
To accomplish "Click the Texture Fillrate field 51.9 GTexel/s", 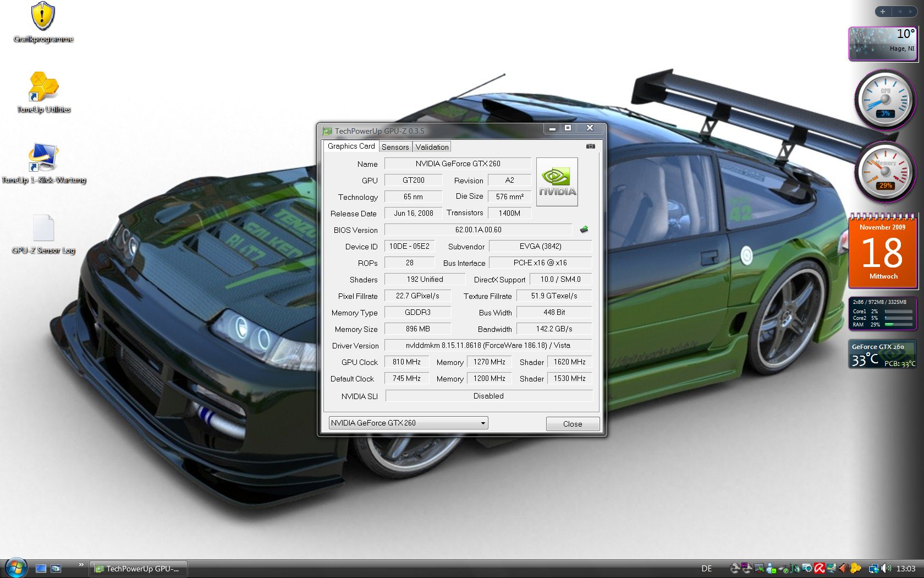I will point(554,296).
